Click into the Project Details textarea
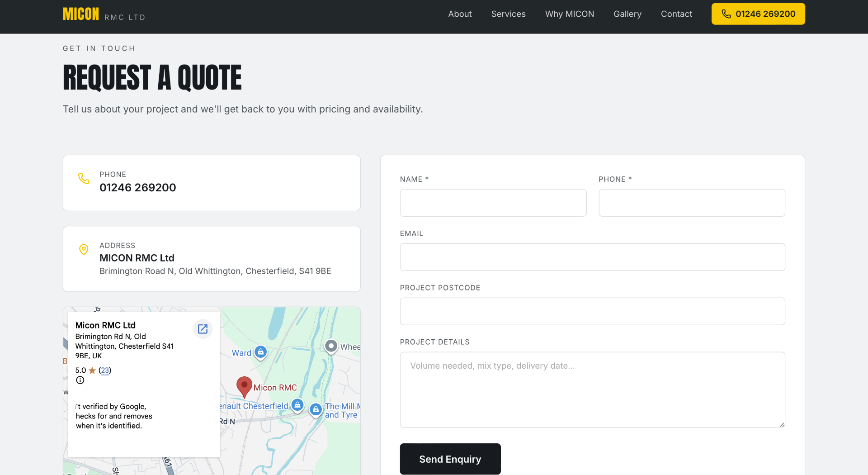This screenshot has width=868, height=475. (x=592, y=389)
